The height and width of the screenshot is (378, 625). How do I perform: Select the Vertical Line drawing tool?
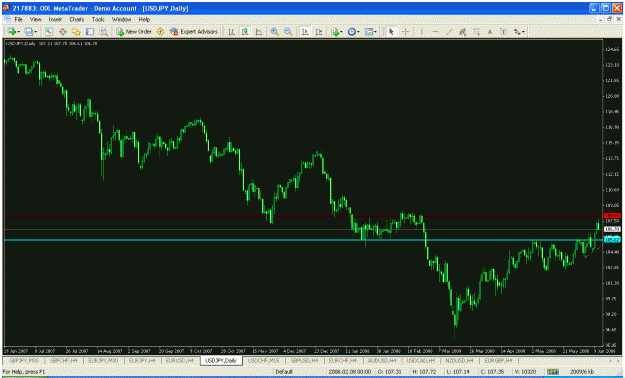coord(422,32)
